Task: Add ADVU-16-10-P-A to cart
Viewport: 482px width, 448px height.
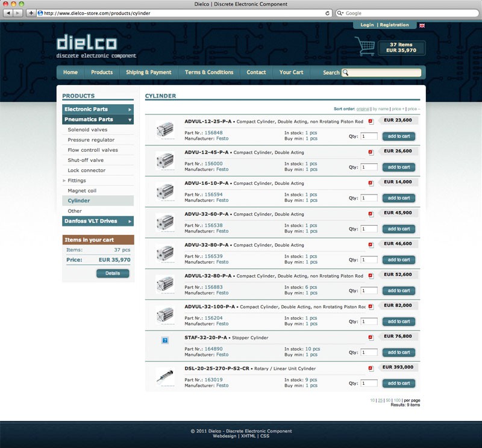Action: (399, 198)
